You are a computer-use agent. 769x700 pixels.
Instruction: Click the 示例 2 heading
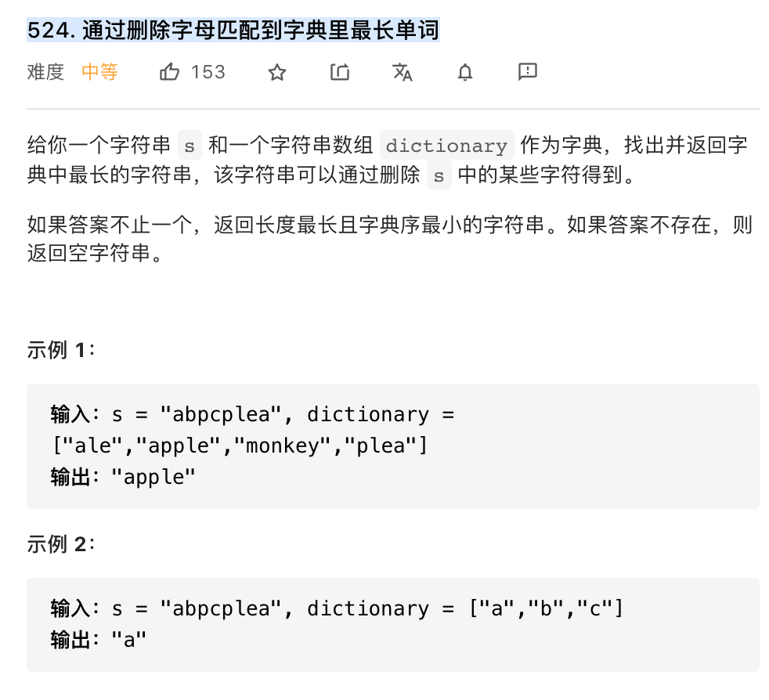tap(61, 544)
